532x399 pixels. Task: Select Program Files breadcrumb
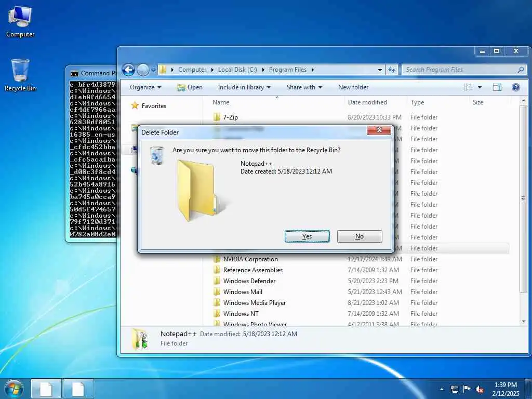click(x=288, y=70)
